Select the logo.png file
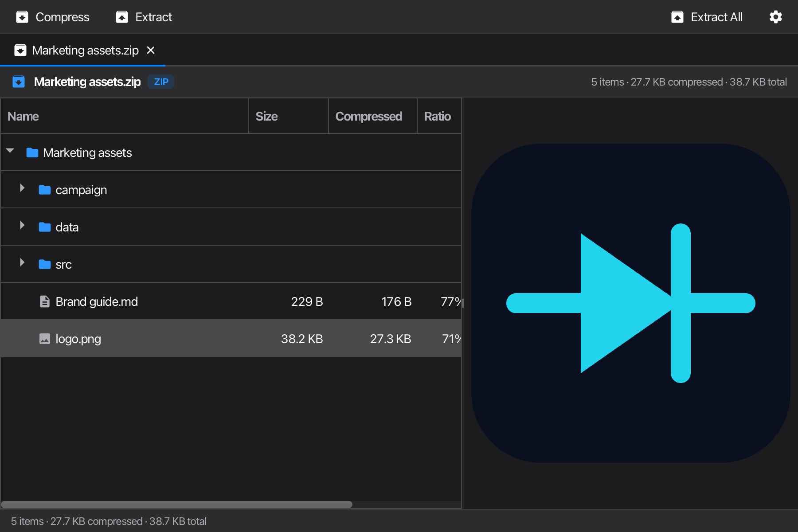Viewport: 798px width, 532px height. click(231, 339)
